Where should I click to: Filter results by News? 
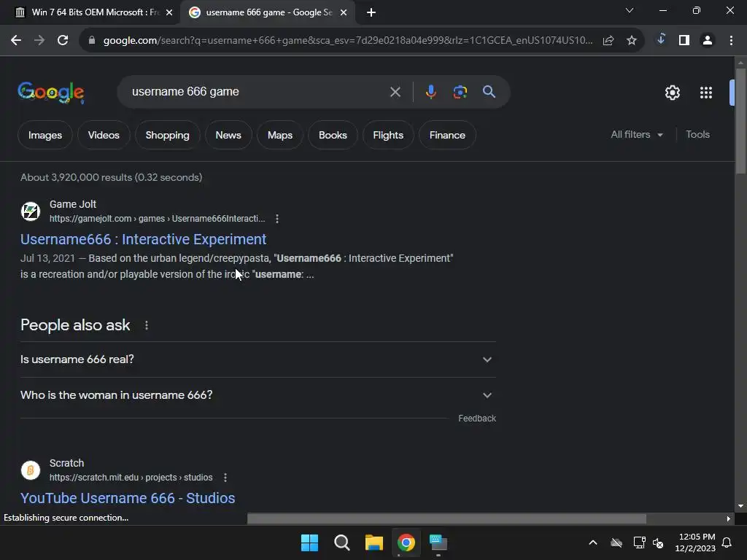point(228,135)
